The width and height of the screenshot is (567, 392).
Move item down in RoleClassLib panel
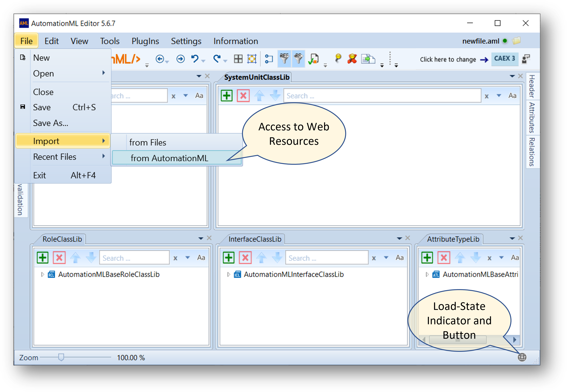[x=91, y=258]
